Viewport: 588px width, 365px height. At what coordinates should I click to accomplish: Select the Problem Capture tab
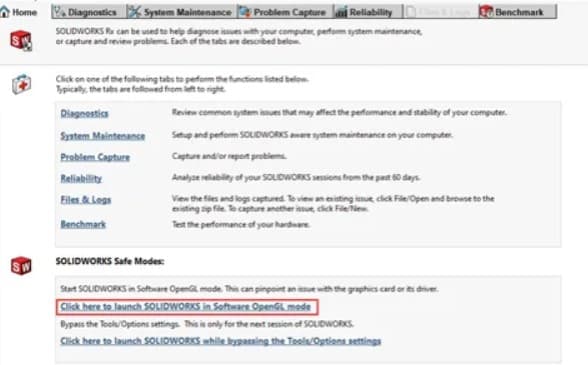(285, 12)
